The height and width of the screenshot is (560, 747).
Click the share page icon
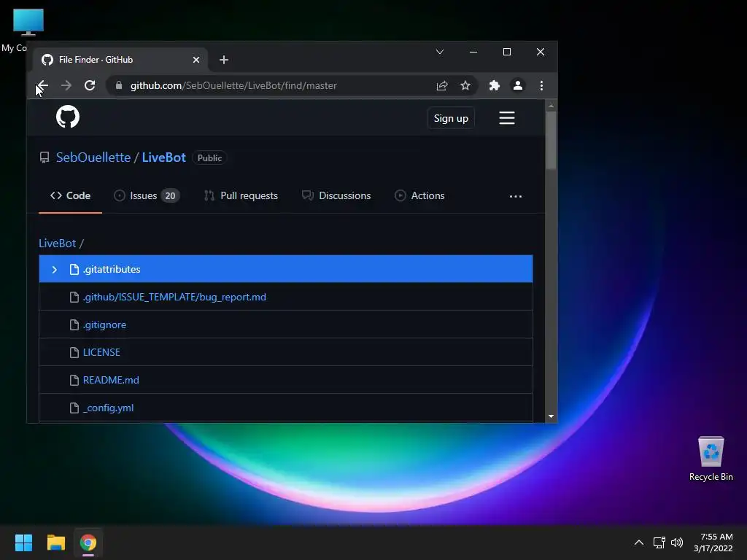point(442,86)
